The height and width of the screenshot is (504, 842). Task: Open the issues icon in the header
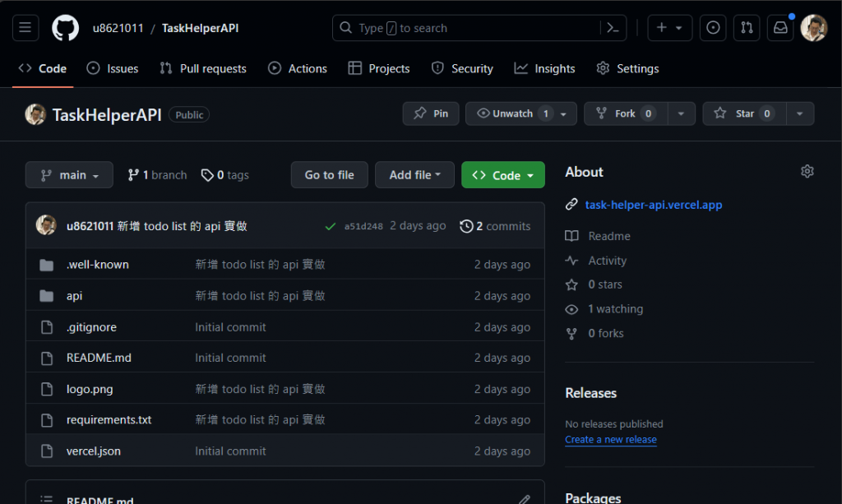[713, 28]
